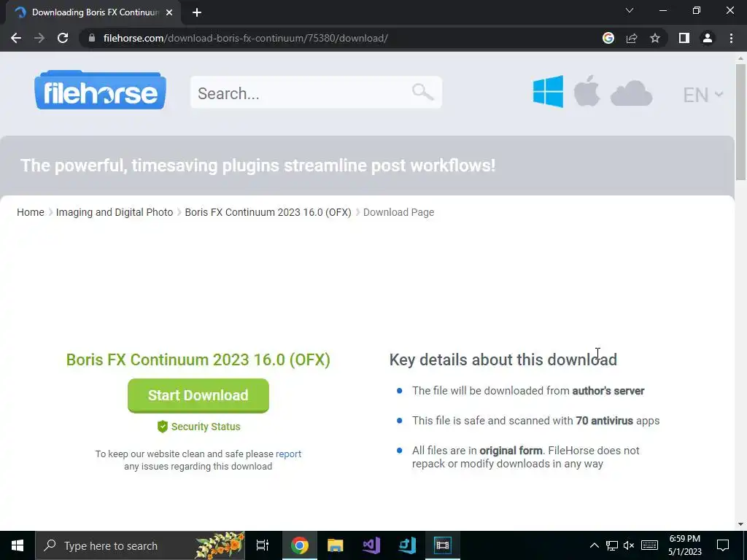View site info via lock icon

coord(92,38)
